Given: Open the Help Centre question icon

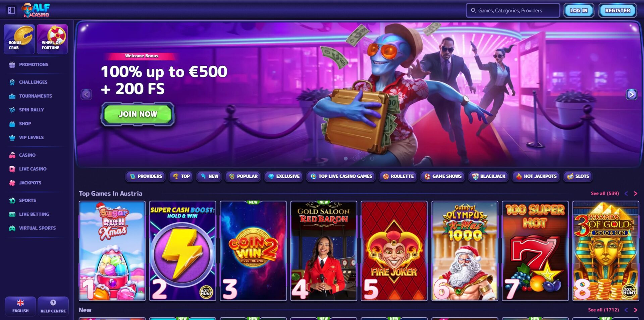Looking at the screenshot, I should [53, 303].
